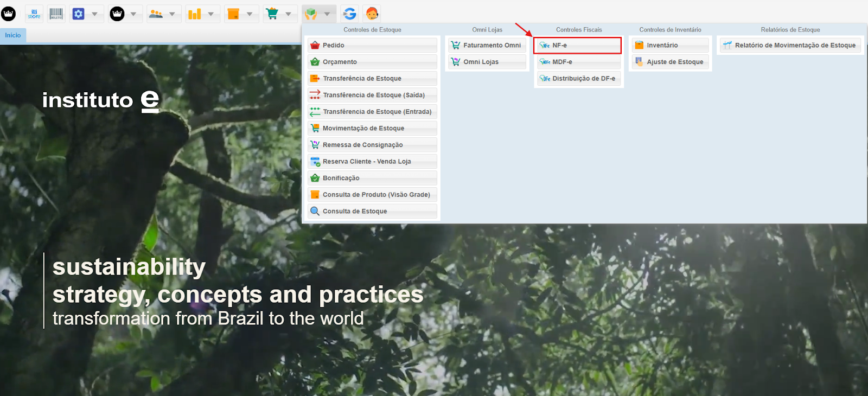Image resolution: width=868 pixels, height=396 pixels.
Task: Click the people group toolbar icon
Action: [x=156, y=14]
